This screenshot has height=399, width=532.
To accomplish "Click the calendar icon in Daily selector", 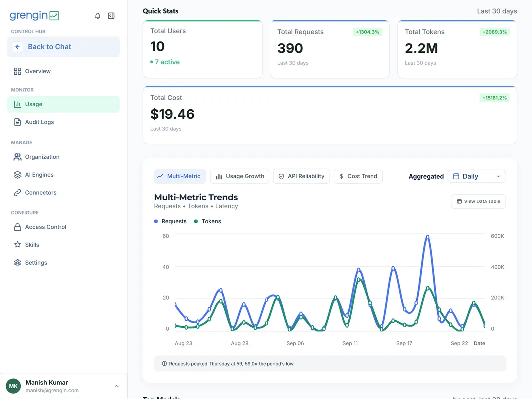I will pyautogui.click(x=456, y=176).
